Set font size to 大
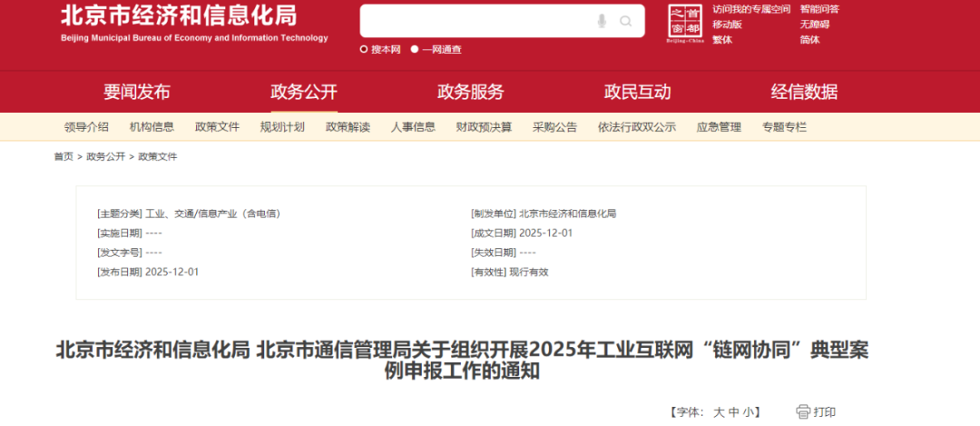 pos(719,412)
